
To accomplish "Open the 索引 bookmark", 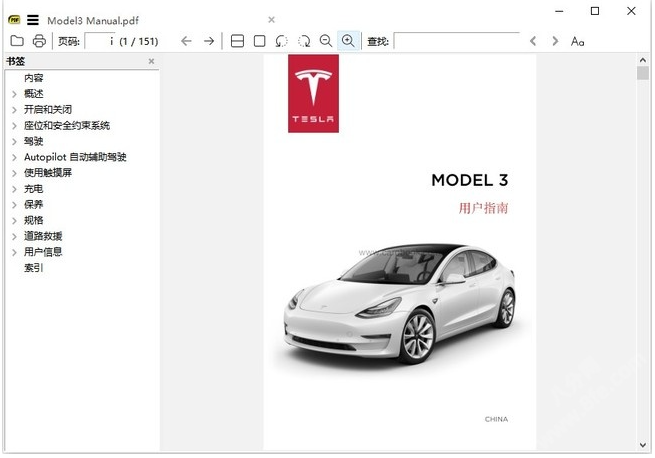I will click(33, 268).
